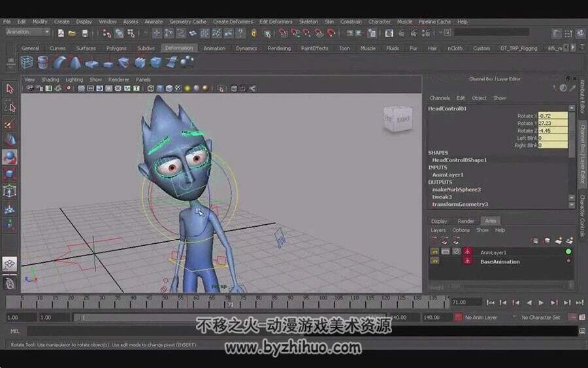Image resolution: width=588 pixels, height=368 pixels.
Task: Toggle the AnimLayer1 green active indicator
Action: click(568, 252)
